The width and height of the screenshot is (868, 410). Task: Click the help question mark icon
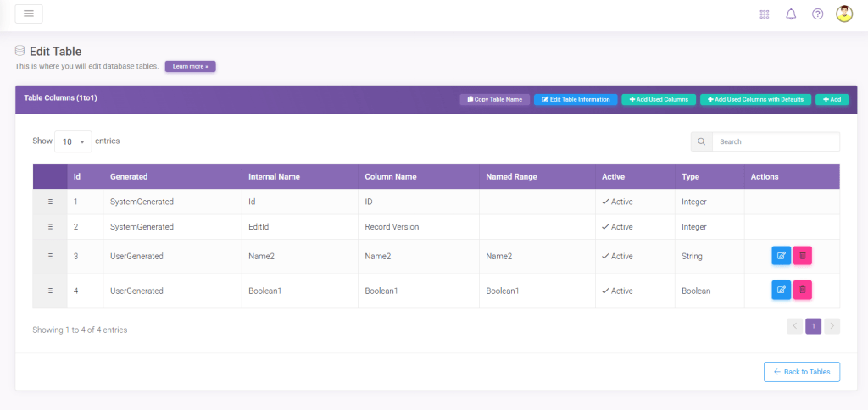click(x=817, y=14)
